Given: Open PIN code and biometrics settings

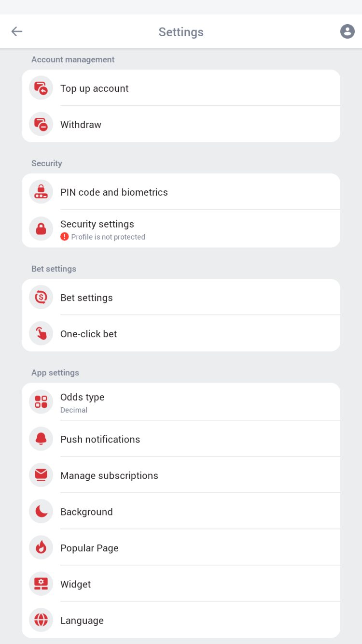Looking at the screenshot, I should 114,192.
